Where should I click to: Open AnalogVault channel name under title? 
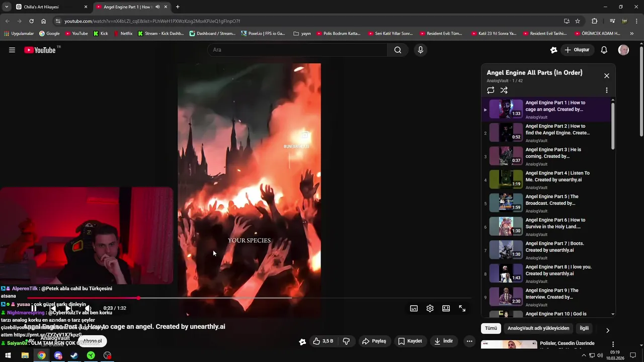point(55,338)
